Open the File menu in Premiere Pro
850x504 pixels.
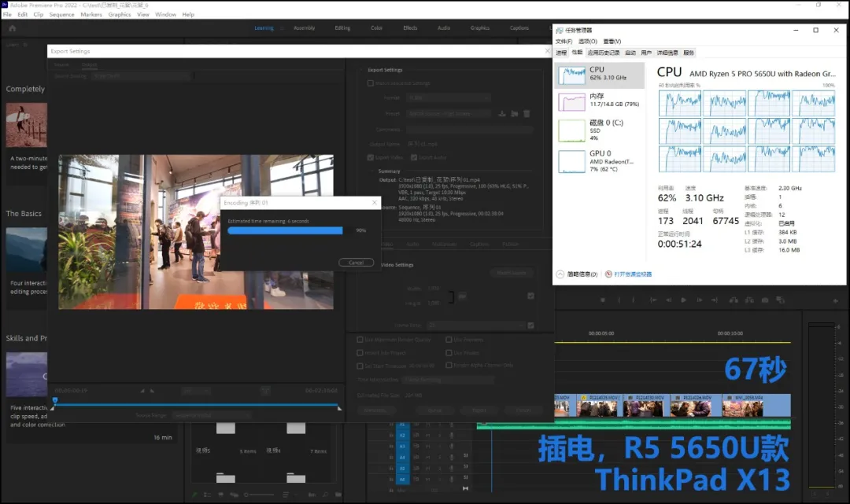(7, 15)
